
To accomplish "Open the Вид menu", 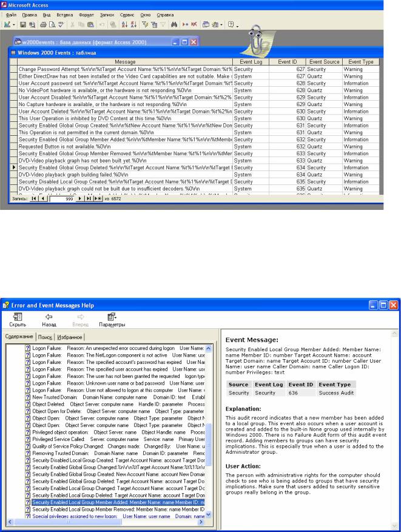I will pyautogui.click(x=47, y=15).
